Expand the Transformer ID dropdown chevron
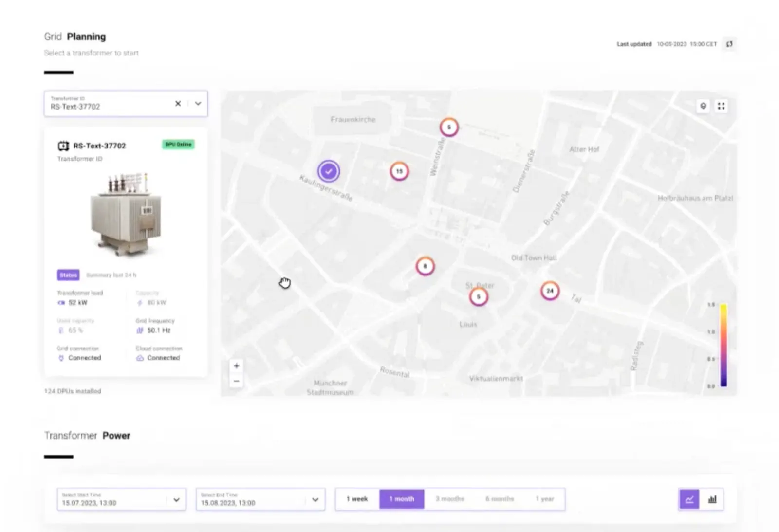 [x=198, y=103]
